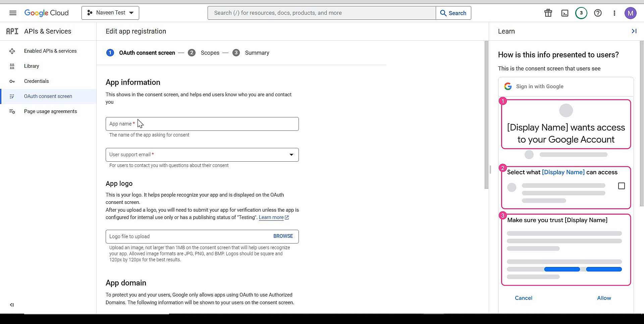Click 'How is this info presented to users?' heading

click(558, 55)
